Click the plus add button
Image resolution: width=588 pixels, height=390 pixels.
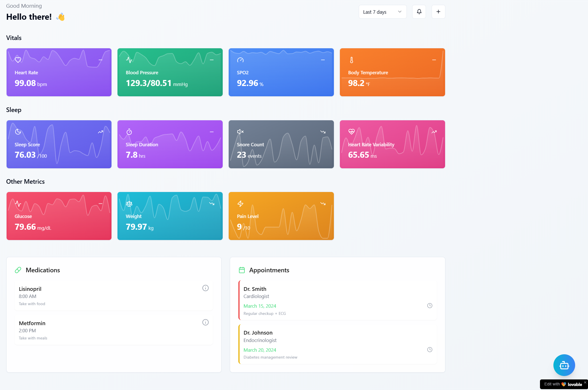438,12
